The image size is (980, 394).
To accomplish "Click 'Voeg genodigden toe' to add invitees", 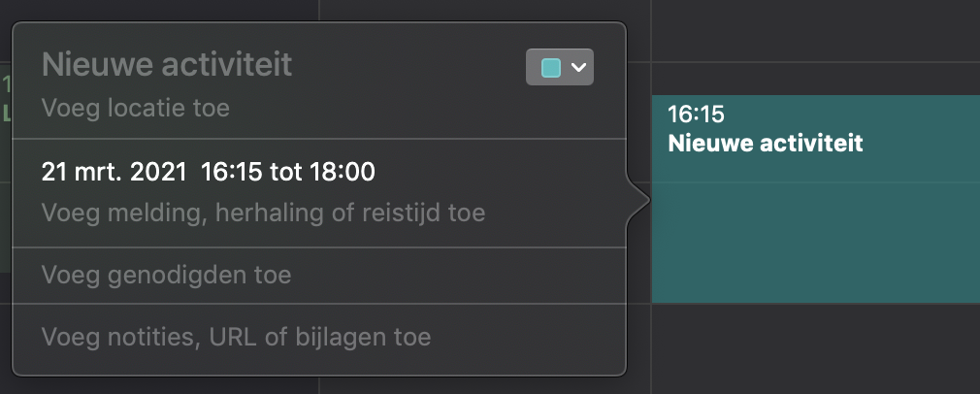I will click(166, 276).
